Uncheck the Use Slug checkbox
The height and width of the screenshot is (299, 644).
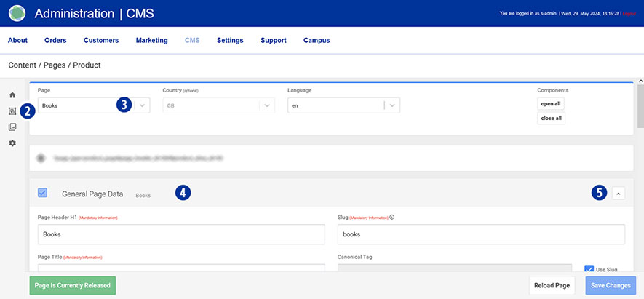point(589,270)
